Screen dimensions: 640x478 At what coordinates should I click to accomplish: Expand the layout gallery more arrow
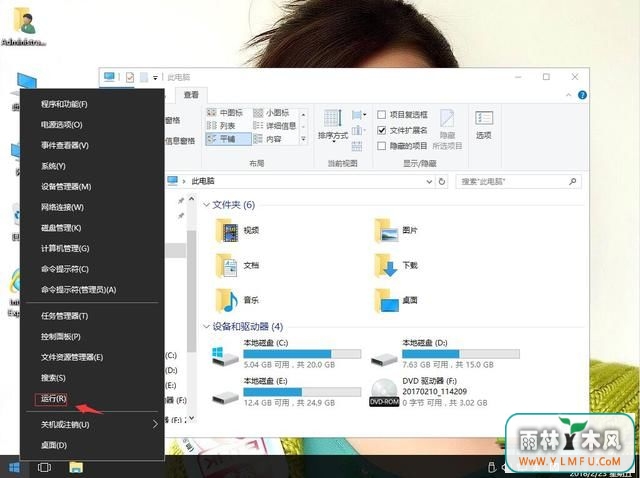point(303,139)
